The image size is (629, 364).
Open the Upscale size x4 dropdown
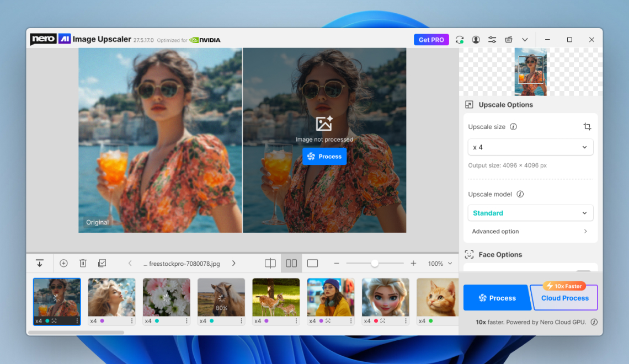tap(530, 147)
